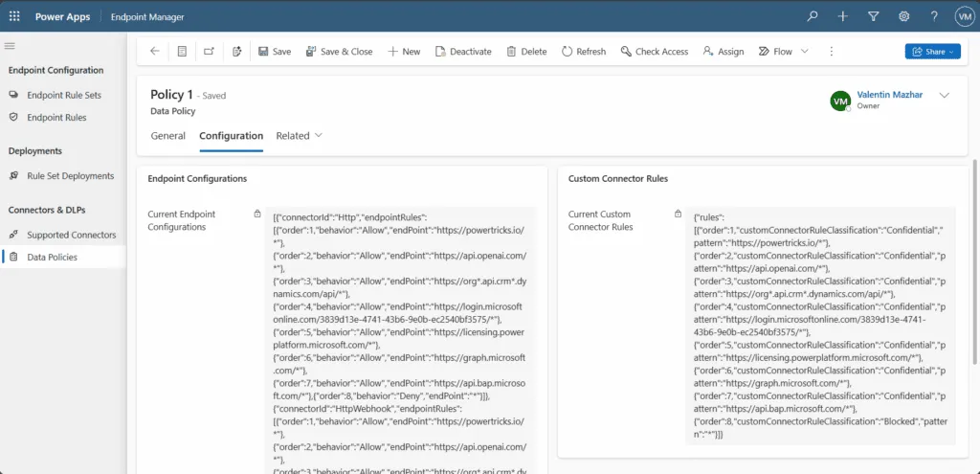Viewport: 980px width, 474px height.
Task: Deactivate the data policy
Action: point(464,52)
